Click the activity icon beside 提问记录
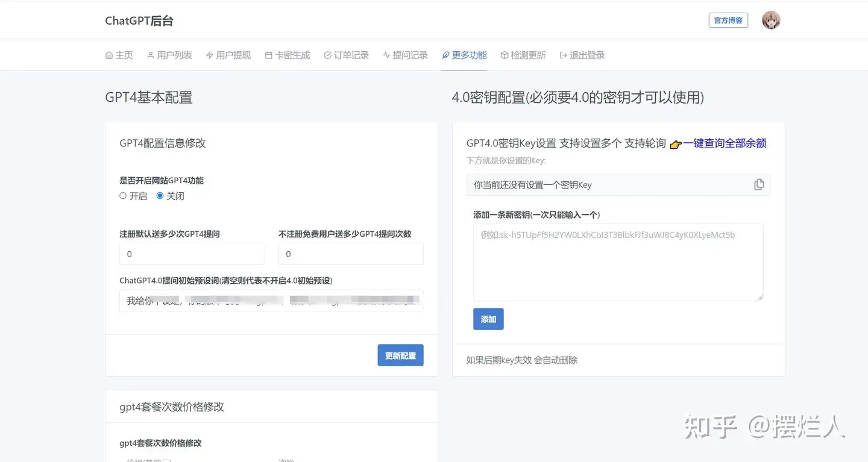 [386, 55]
